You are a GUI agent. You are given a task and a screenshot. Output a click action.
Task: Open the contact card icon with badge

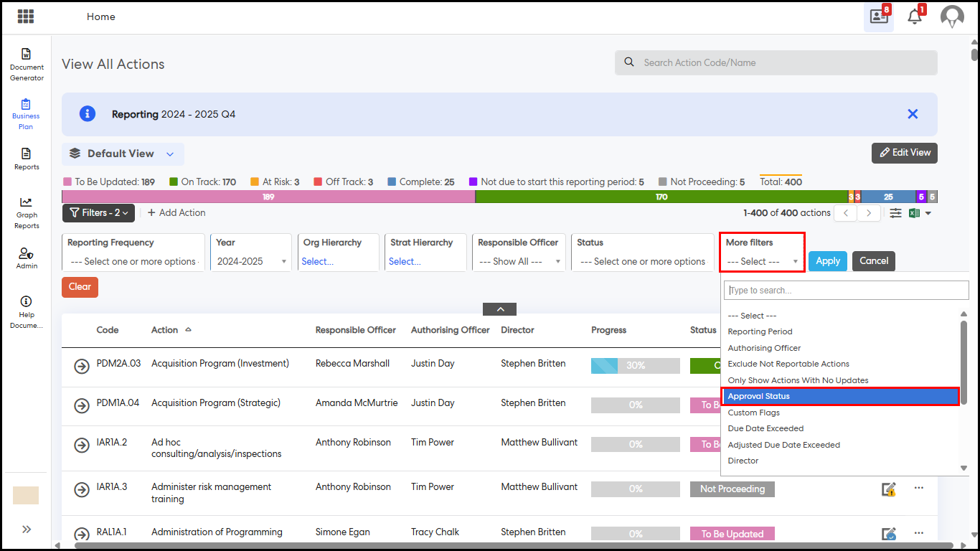[x=879, y=17]
